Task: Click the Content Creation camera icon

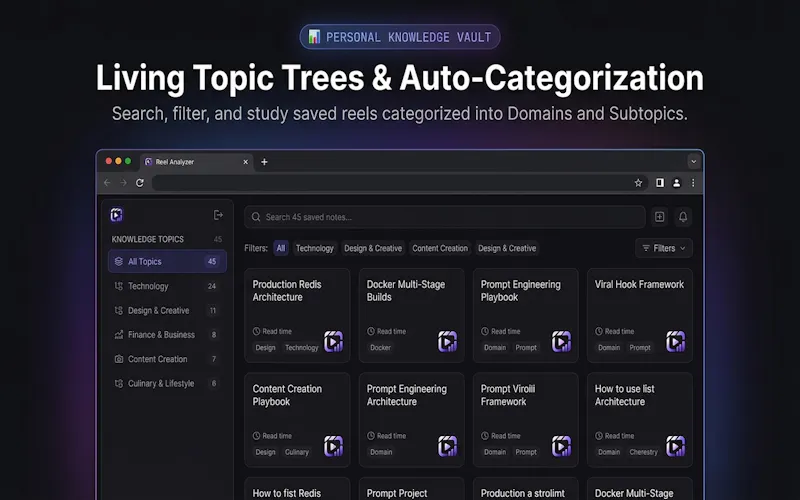Action: tap(118, 359)
